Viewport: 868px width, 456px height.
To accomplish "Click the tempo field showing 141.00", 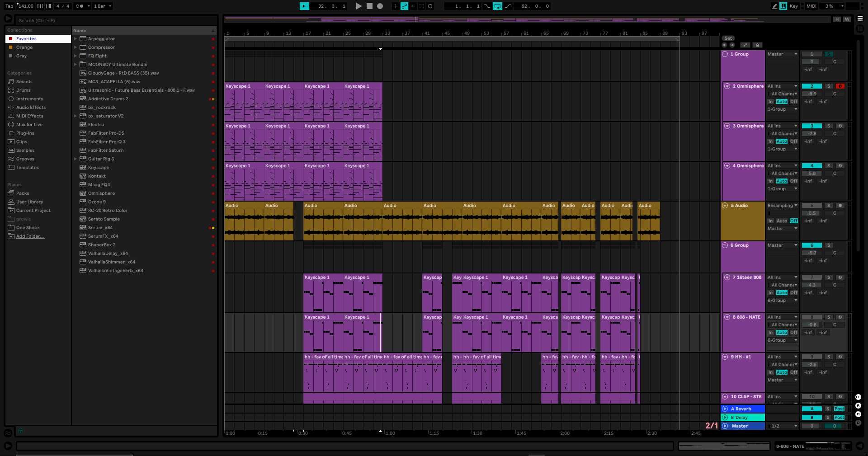I will click(26, 6).
